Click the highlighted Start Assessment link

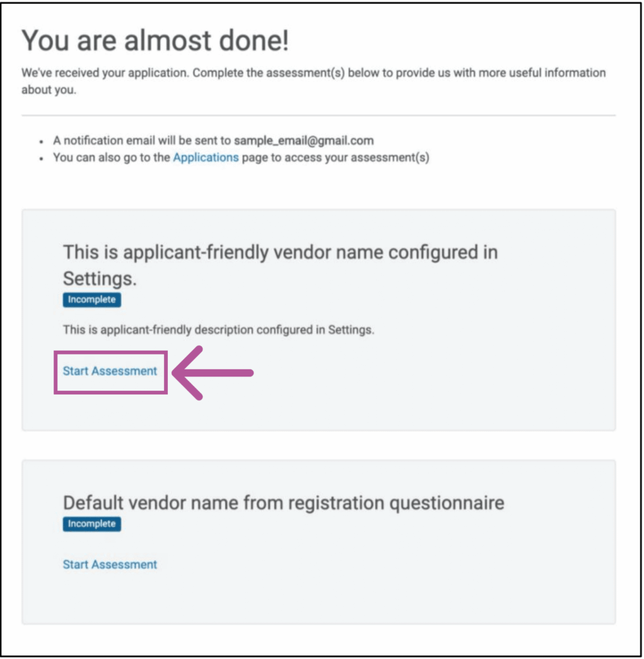110,371
